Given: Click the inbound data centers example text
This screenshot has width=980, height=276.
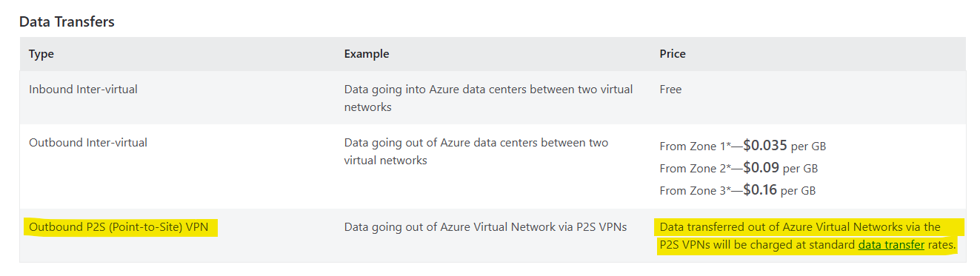Looking at the screenshot, I should pyautogui.click(x=489, y=98).
